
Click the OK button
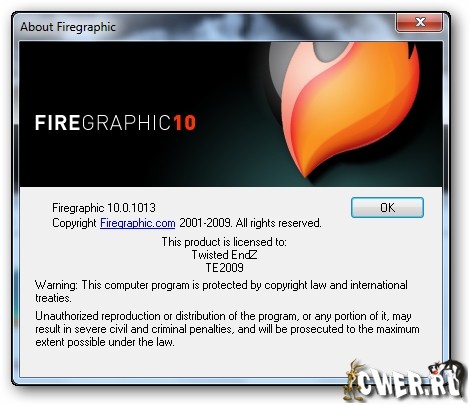[x=387, y=208]
